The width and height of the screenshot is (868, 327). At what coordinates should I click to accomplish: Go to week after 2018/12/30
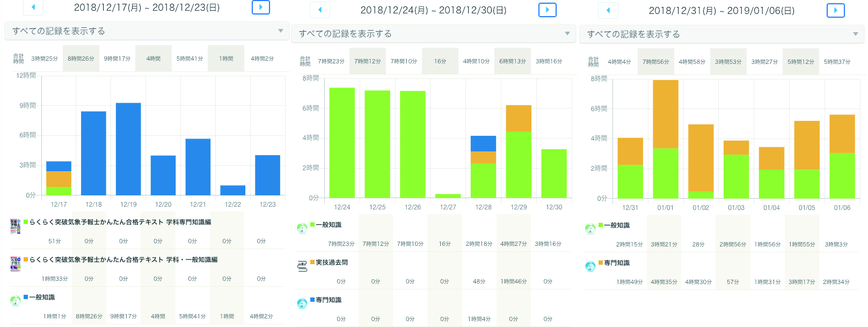click(x=548, y=10)
